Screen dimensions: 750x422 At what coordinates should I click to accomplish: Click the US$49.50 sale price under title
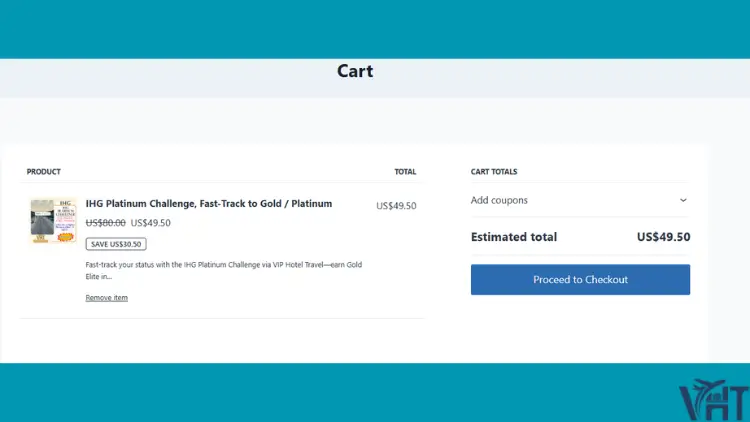tap(151, 223)
